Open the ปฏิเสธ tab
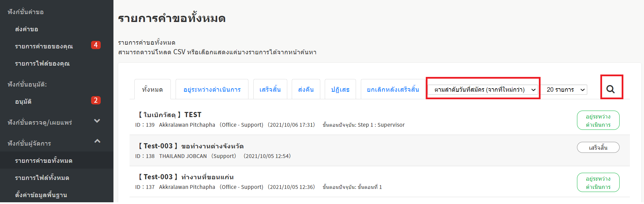This screenshot has width=644, height=204. [x=340, y=90]
